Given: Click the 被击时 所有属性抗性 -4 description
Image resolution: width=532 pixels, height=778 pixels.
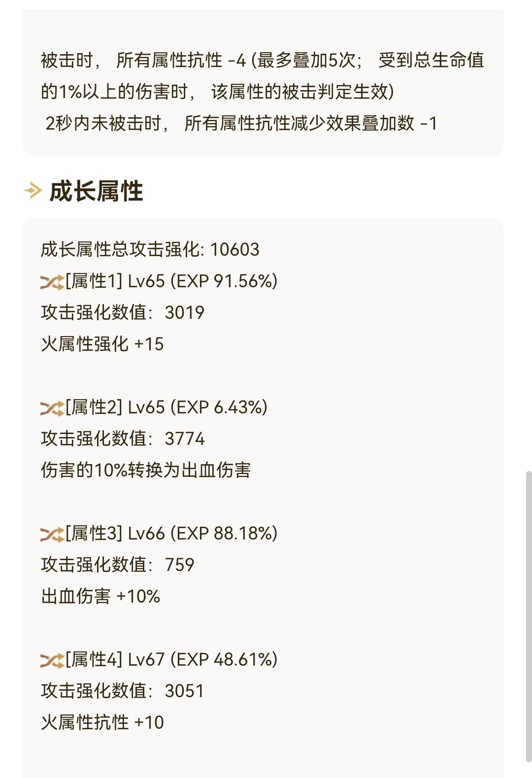Looking at the screenshot, I should click(263, 76).
